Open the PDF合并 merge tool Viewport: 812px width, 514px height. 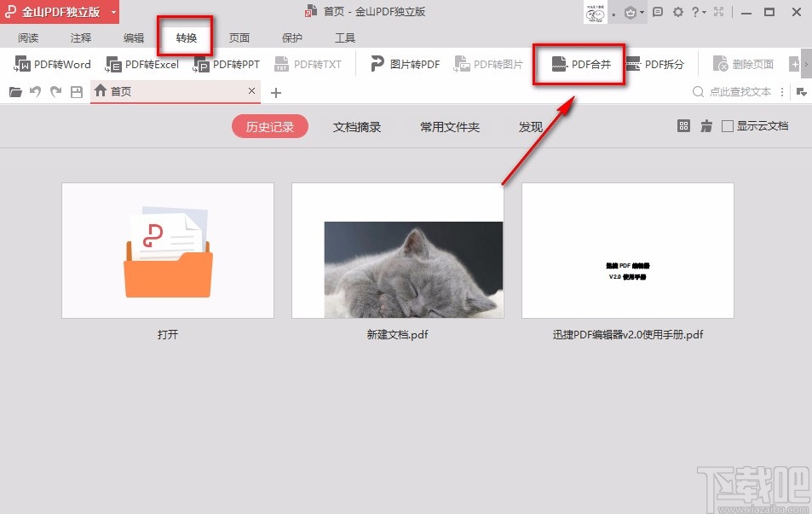579,64
